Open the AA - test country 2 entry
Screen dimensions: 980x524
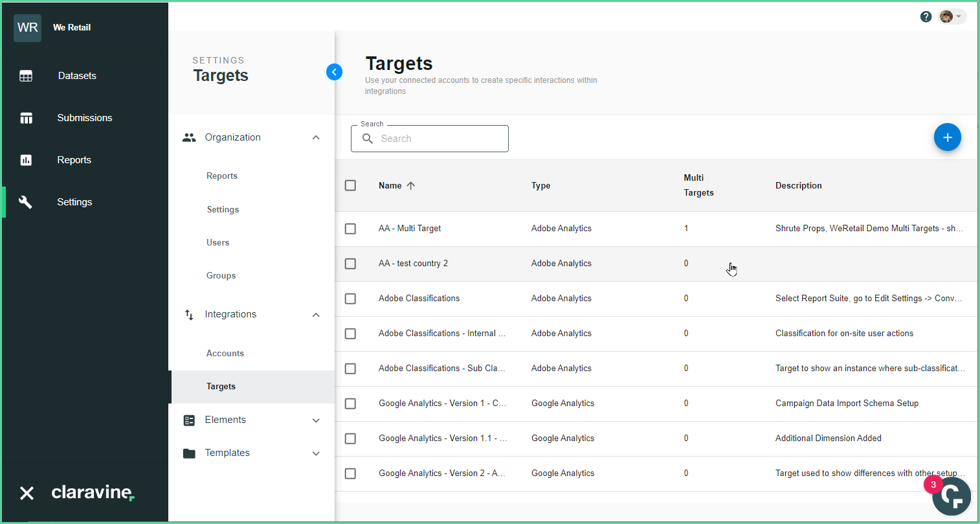[413, 264]
